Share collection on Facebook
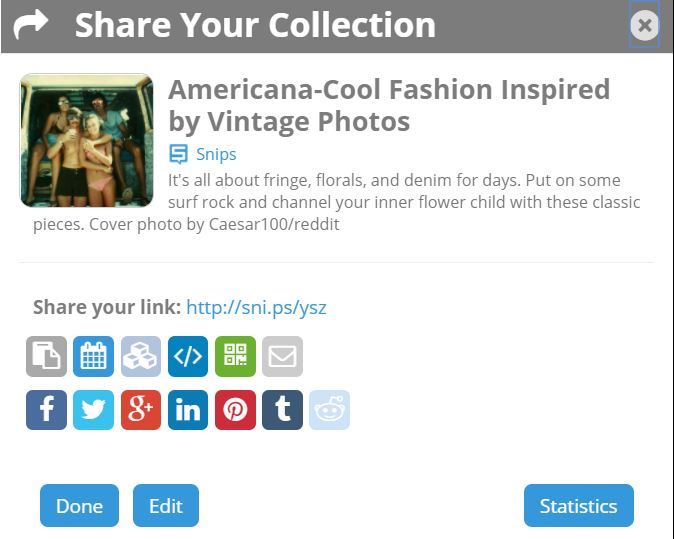 pyautogui.click(x=46, y=410)
